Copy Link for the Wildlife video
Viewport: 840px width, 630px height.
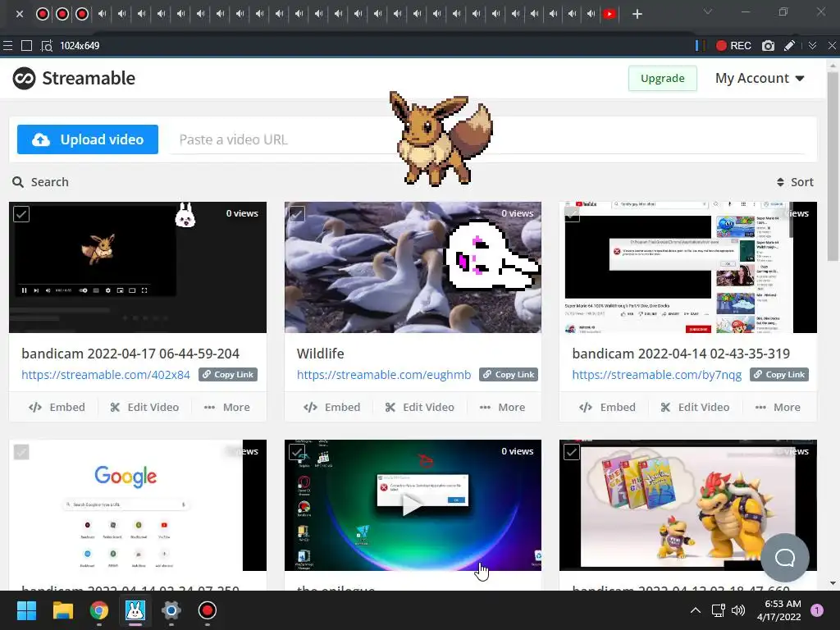click(509, 374)
